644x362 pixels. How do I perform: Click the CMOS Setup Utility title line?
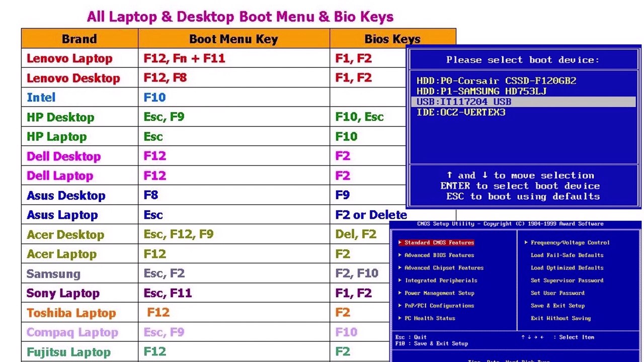point(510,224)
